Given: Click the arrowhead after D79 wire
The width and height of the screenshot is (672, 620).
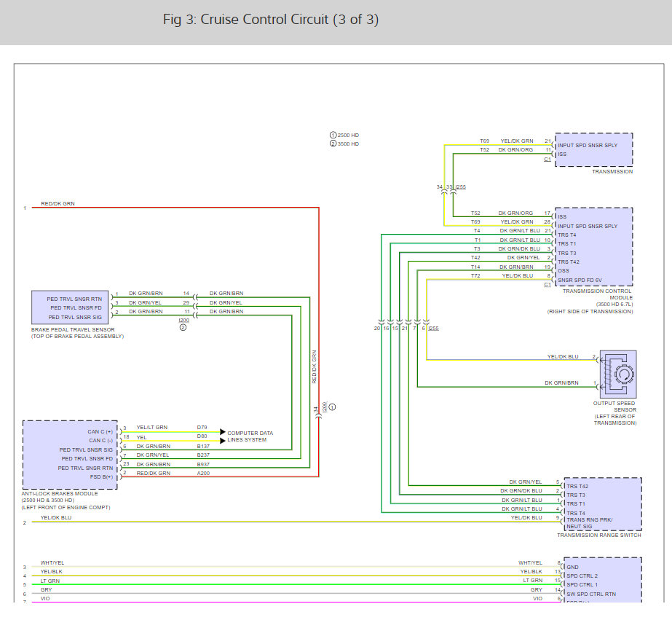Looking at the screenshot, I should 223,432.
